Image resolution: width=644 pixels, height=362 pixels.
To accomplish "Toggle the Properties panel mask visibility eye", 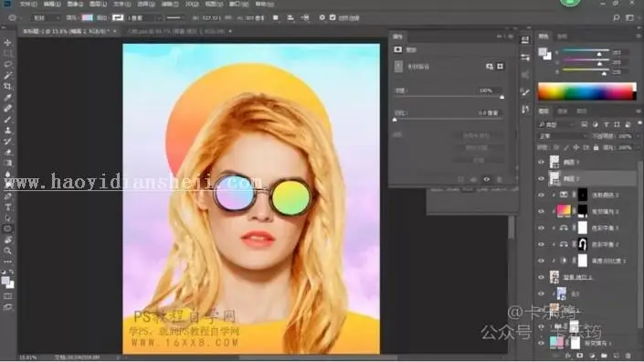I will point(486,179).
